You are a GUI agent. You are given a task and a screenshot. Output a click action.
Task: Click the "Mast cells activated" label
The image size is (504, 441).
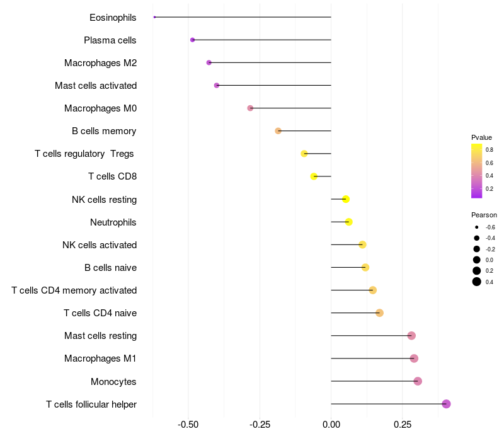pyautogui.click(x=96, y=86)
